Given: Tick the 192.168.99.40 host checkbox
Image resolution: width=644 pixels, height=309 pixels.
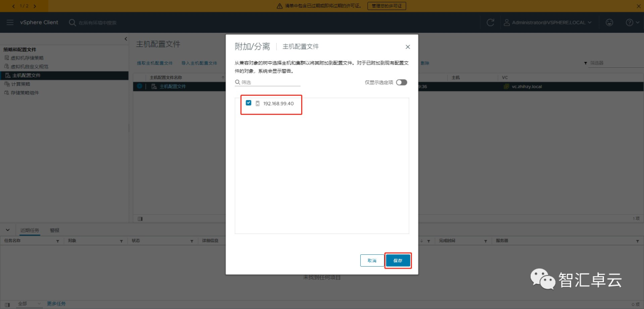Looking at the screenshot, I should coord(249,103).
